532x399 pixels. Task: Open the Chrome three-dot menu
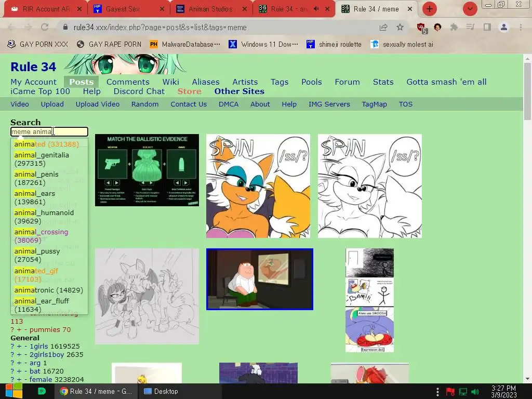click(521, 27)
